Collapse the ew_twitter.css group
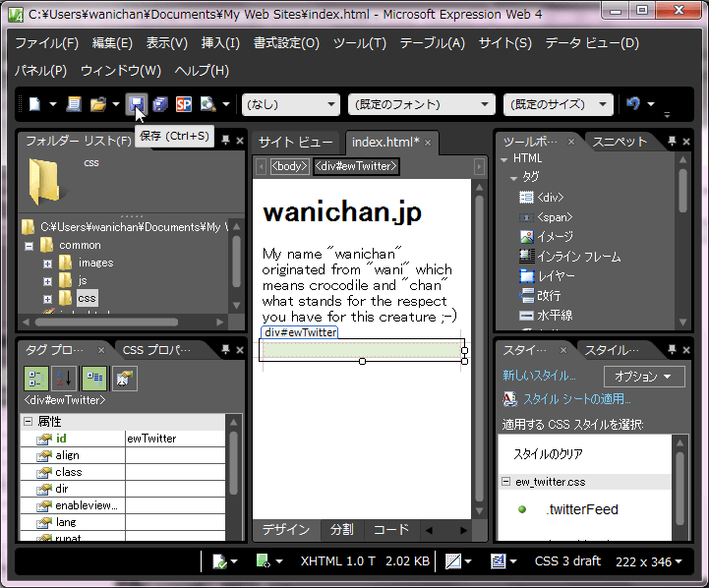The image size is (709, 588). coord(505,482)
